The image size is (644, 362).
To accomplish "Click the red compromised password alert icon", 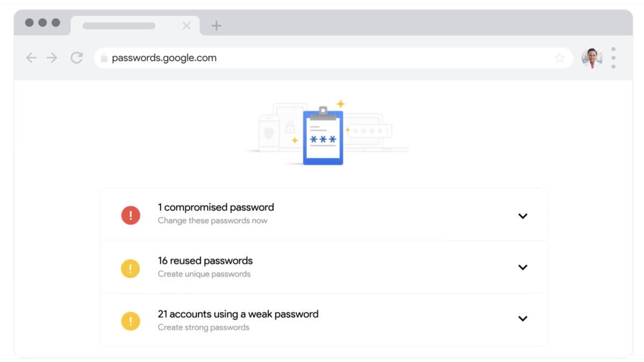I will [130, 215].
